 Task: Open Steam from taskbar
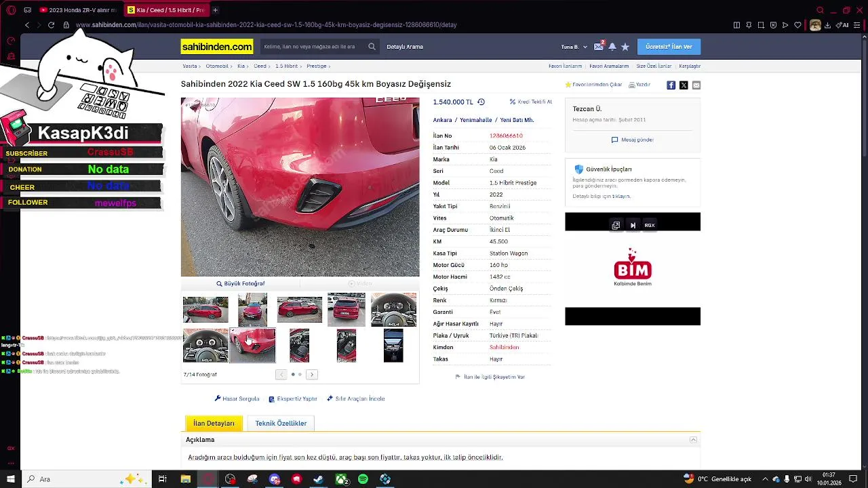pyautogui.click(x=318, y=479)
